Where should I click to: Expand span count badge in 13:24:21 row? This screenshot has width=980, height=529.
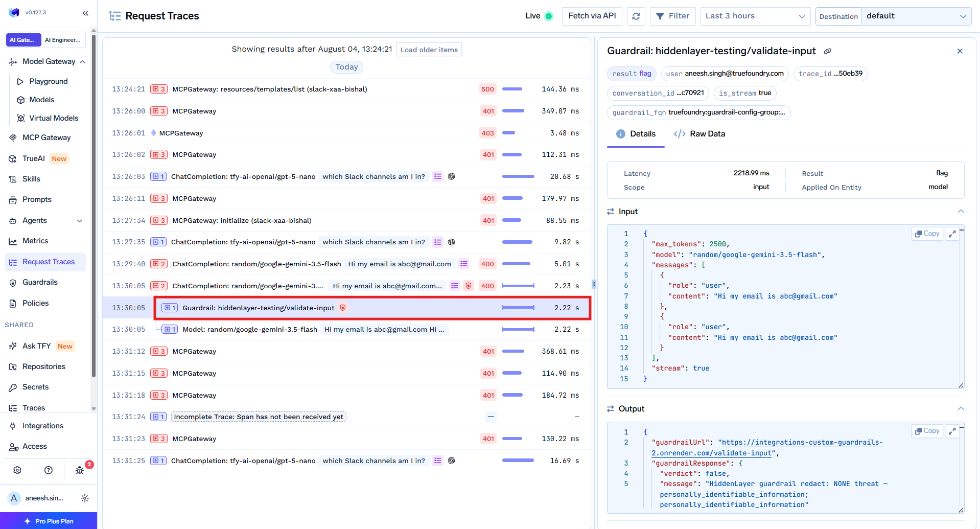(158, 89)
